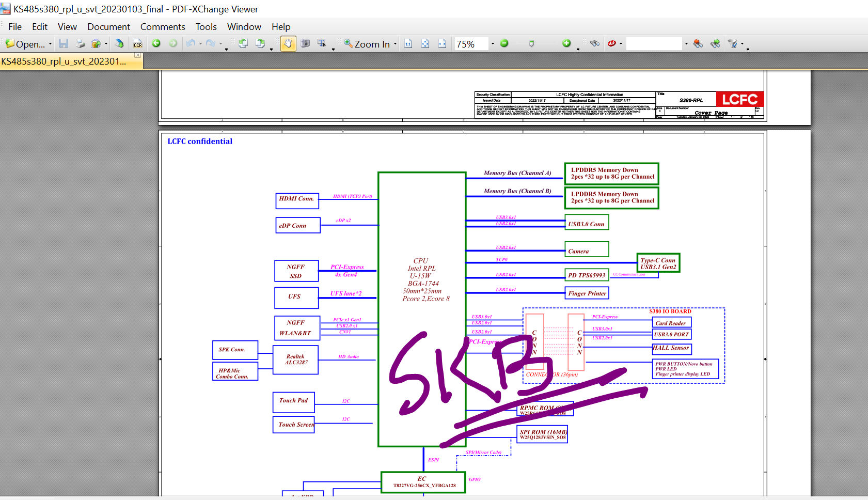Click the Redo icon

tap(211, 44)
